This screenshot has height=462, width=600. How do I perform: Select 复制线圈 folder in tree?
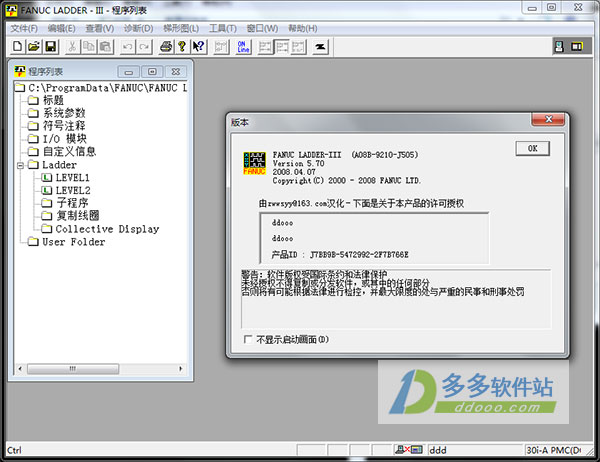pos(78,216)
